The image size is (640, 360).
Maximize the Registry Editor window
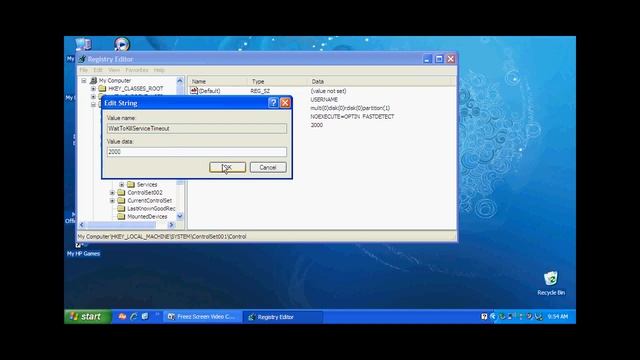[x=439, y=59]
